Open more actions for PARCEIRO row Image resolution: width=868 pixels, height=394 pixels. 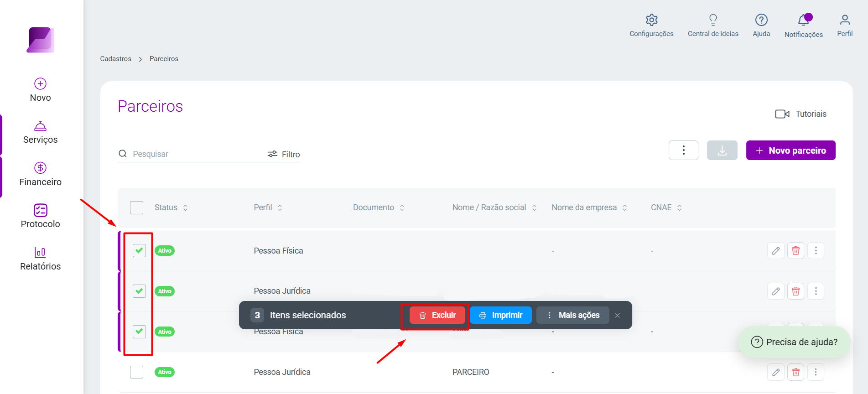click(816, 372)
